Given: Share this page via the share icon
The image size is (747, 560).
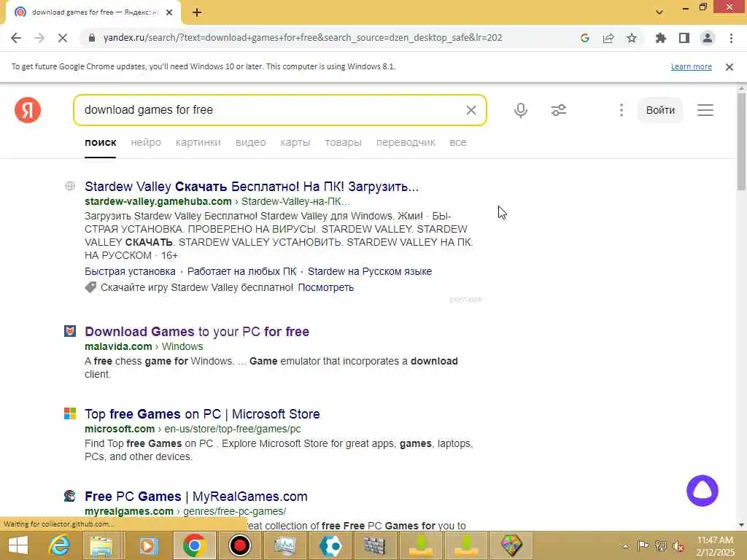Looking at the screenshot, I should pyautogui.click(x=608, y=38).
